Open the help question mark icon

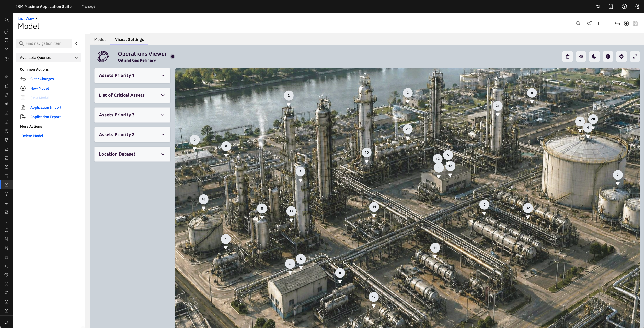[x=624, y=6]
